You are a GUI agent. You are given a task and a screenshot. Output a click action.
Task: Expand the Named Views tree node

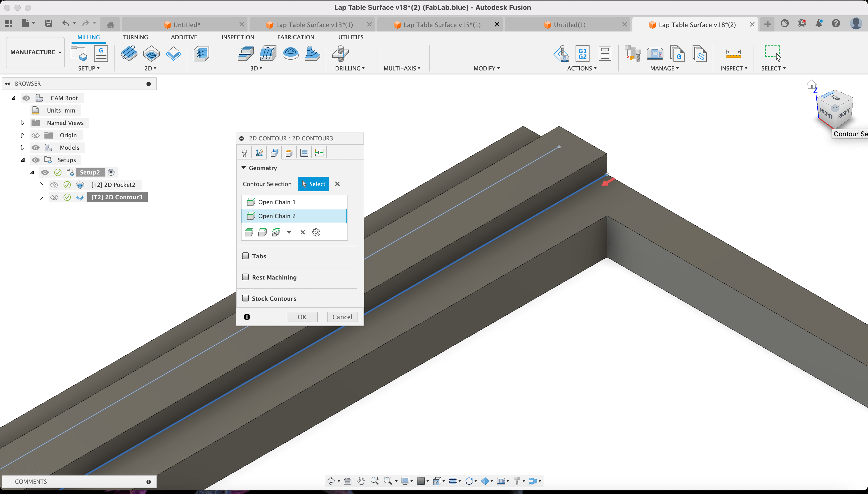pyautogui.click(x=22, y=123)
